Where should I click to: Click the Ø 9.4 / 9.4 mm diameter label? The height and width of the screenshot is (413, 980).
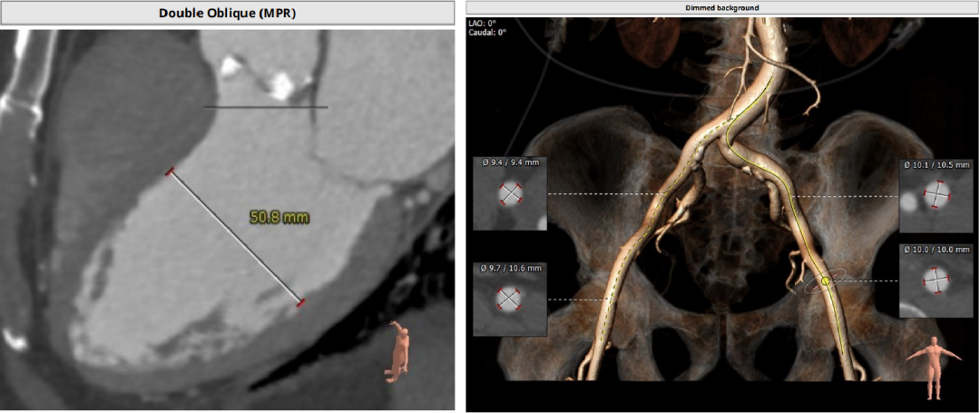click(510, 162)
